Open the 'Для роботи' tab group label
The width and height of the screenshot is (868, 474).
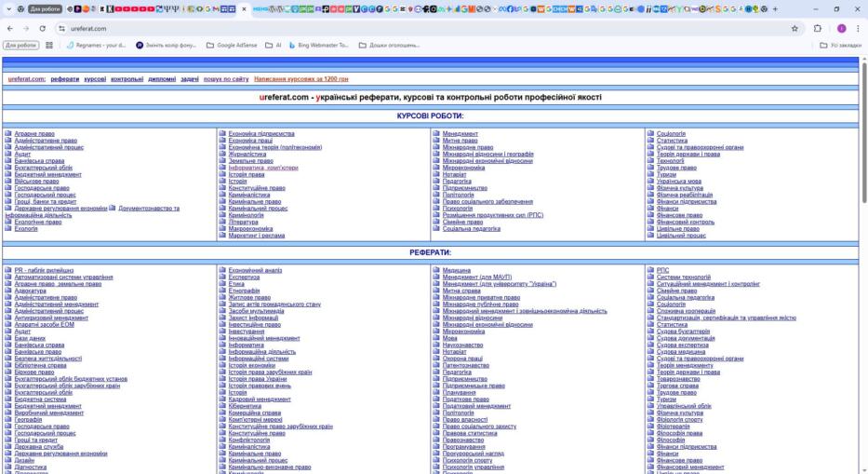46,8
